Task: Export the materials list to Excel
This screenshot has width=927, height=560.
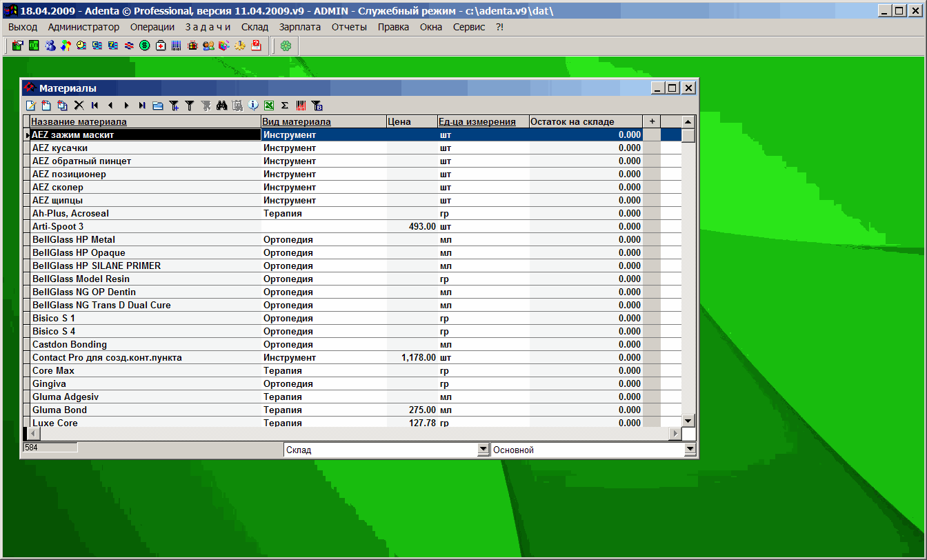Action: pyautogui.click(x=269, y=106)
